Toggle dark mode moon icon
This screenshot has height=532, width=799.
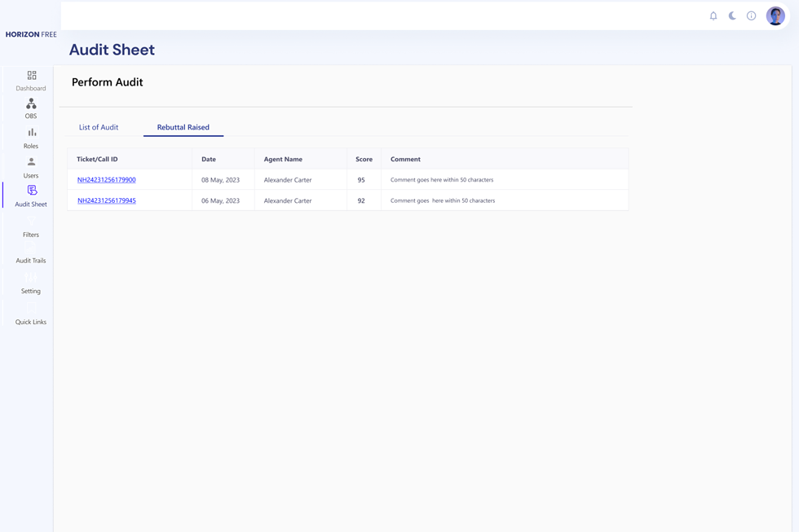pyautogui.click(x=732, y=15)
